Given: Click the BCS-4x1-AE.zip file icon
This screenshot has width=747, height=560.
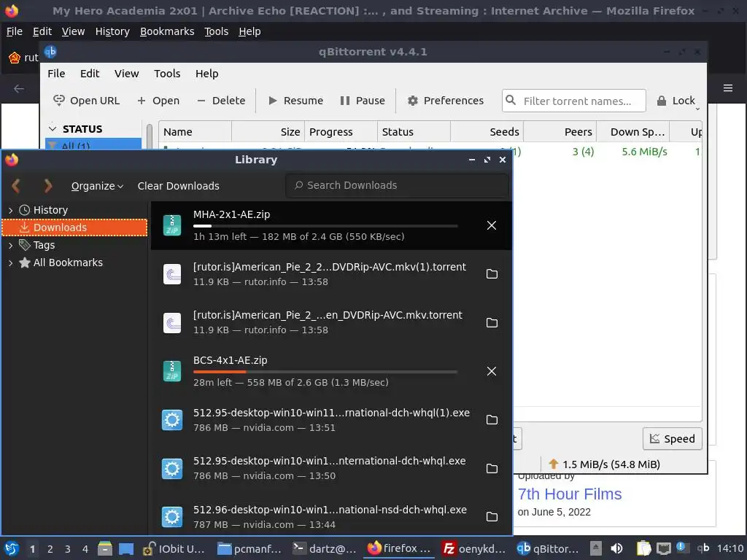Looking at the screenshot, I should pyautogui.click(x=172, y=371).
